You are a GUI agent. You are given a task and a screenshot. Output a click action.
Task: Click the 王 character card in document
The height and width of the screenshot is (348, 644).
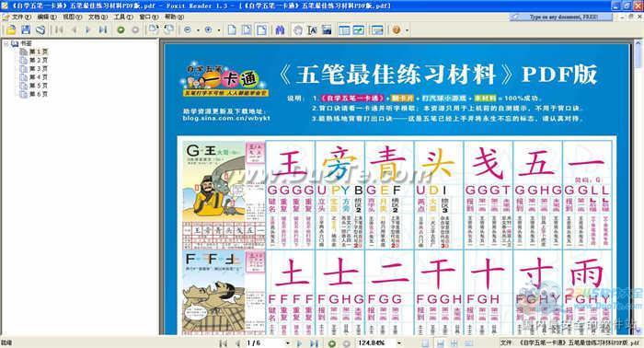click(x=291, y=195)
